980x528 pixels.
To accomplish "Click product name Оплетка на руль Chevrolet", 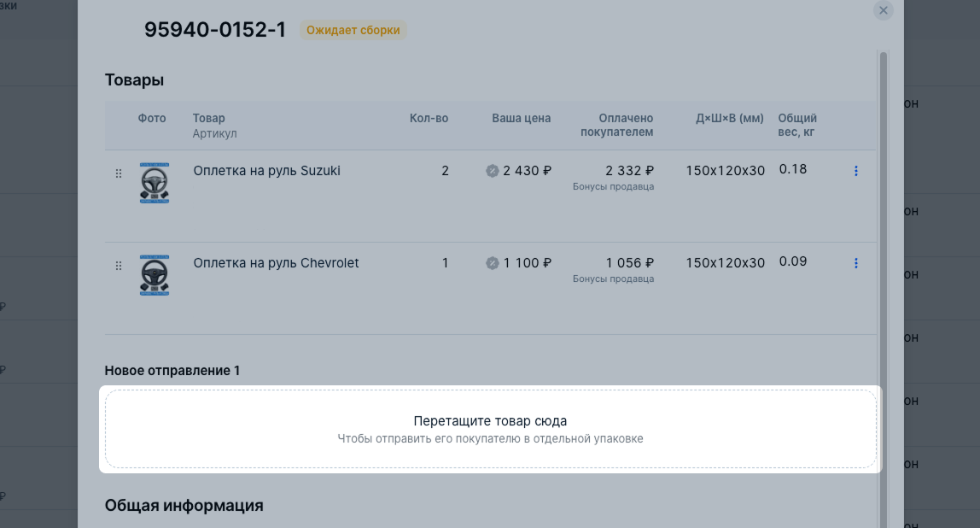I will coord(276,263).
